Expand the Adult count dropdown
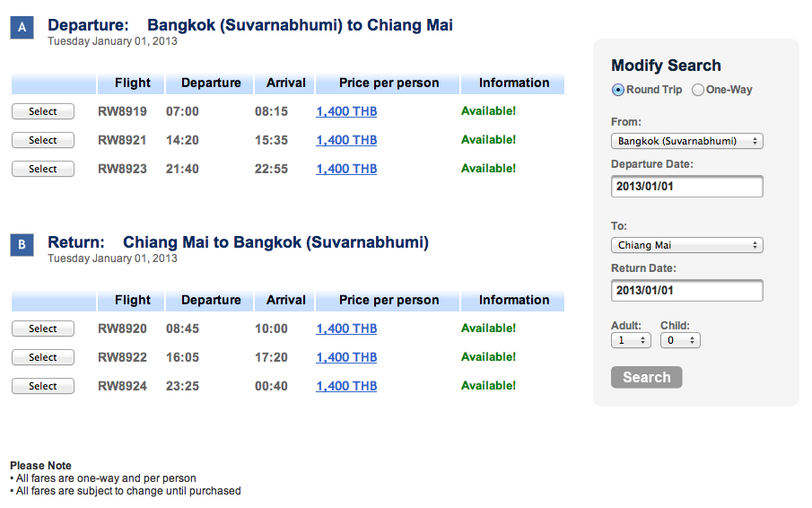 pos(631,340)
